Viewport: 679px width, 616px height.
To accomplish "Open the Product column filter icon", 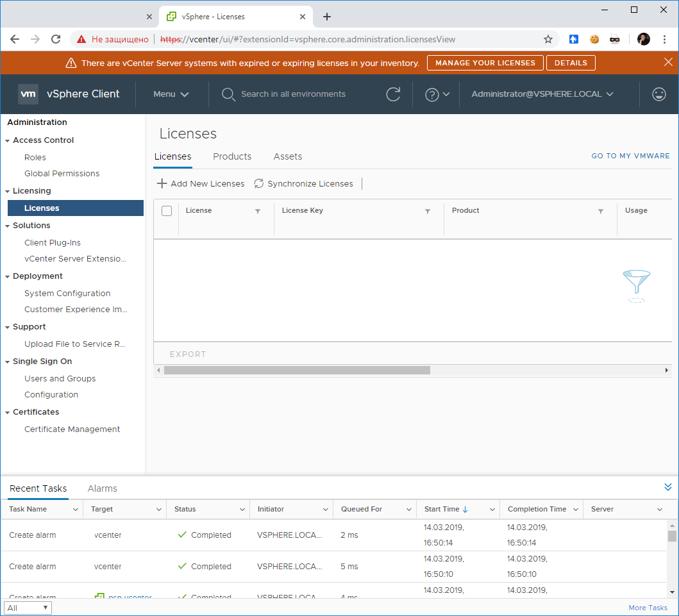I will click(x=601, y=212).
